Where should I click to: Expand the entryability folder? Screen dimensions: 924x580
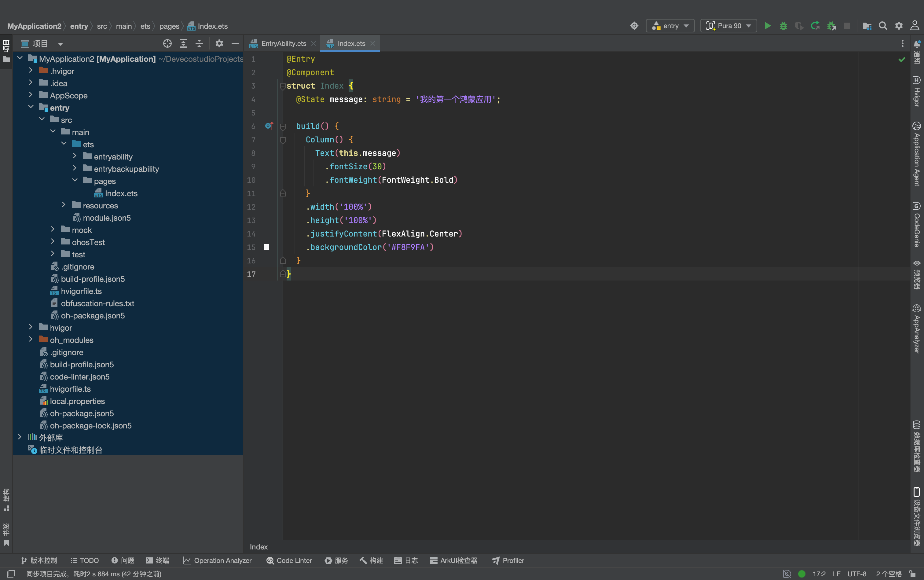point(75,156)
